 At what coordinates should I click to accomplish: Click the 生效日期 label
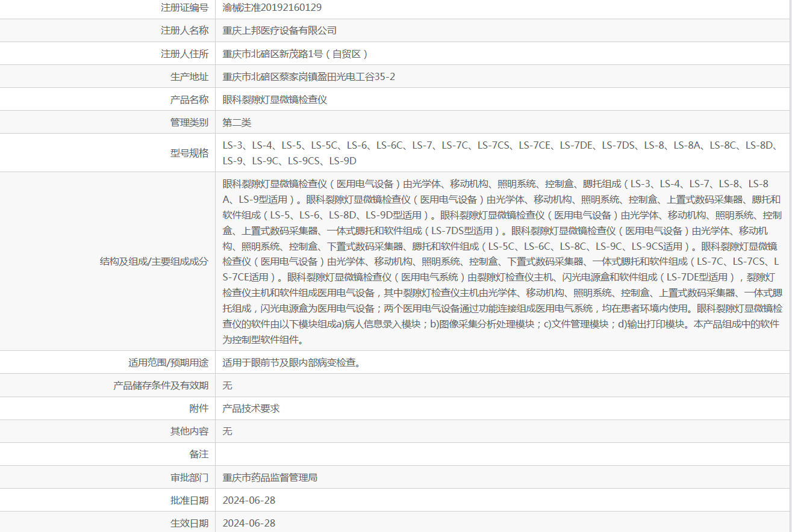pyautogui.click(x=190, y=523)
